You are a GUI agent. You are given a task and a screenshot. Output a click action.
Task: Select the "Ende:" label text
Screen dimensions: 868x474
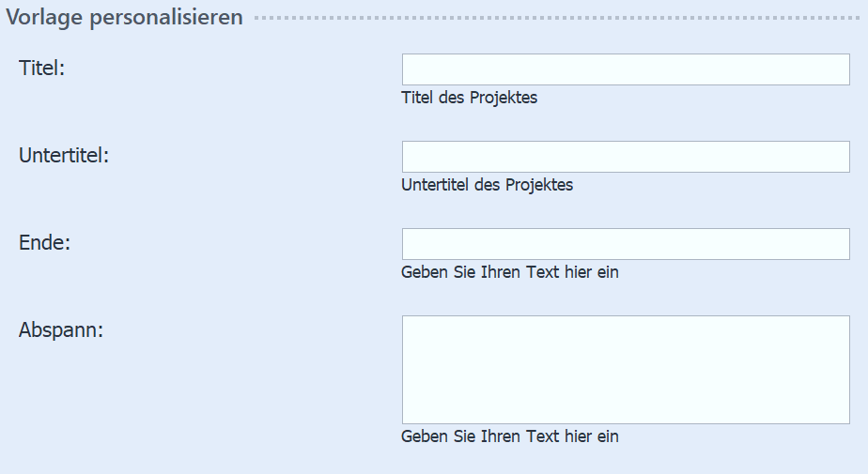tap(45, 242)
